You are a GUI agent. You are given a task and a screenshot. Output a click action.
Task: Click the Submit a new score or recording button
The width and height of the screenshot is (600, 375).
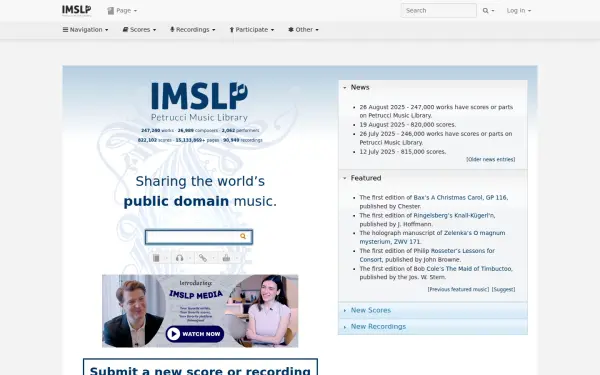click(x=200, y=367)
